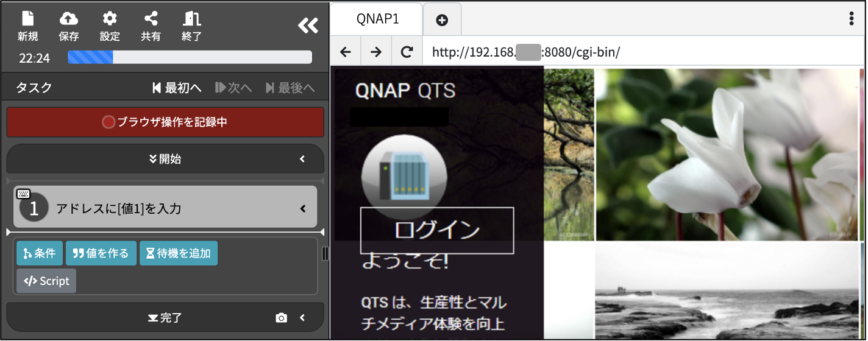Click 待機を追加 button
868x341 pixels.
click(179, 253)
